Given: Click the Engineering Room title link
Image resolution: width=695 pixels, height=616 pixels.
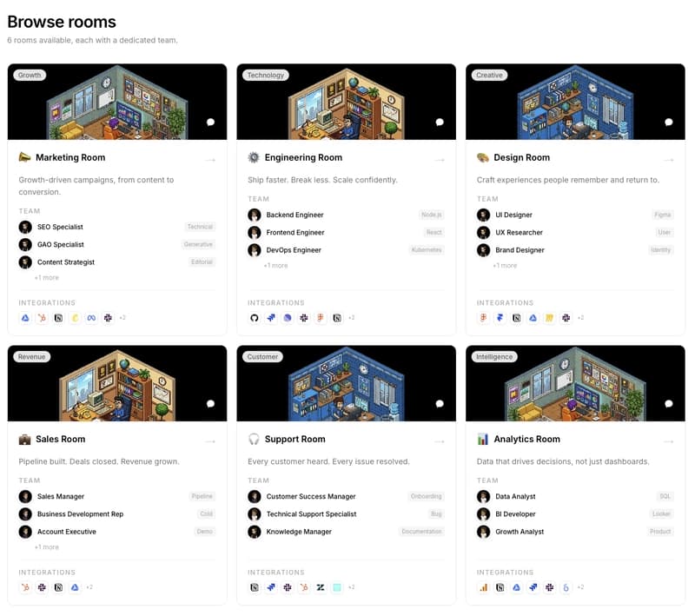Looking at the screenshot, I should (x=303, y=157).
